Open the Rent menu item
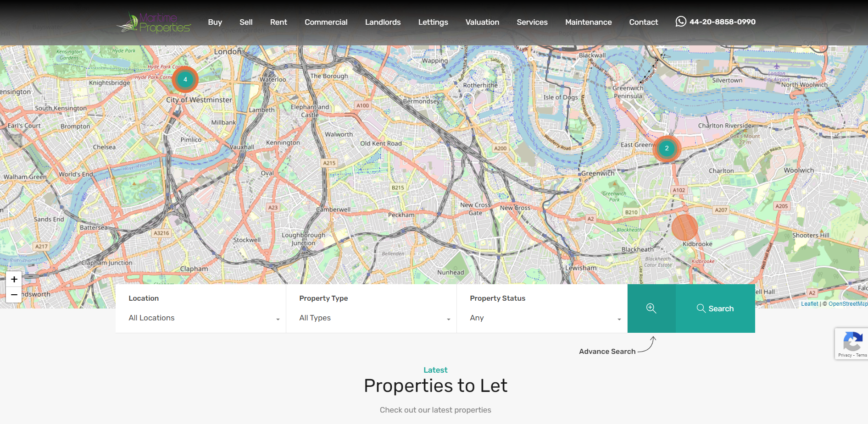The height and width of the screenshot is (424, 868). 278,22
